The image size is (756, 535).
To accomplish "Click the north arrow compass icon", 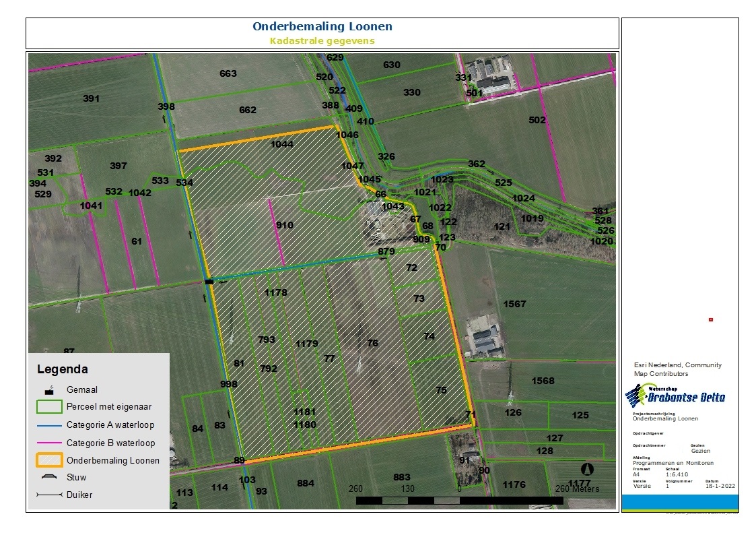I will point(587,469).
